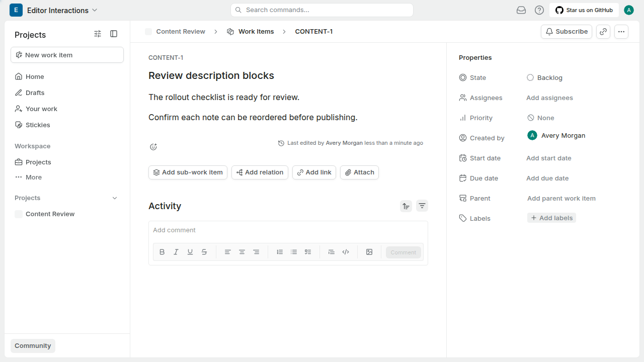The height and width of the screenshot is (362, 644).
Task: Insert numbered list in comment
Action: (280, 252)
